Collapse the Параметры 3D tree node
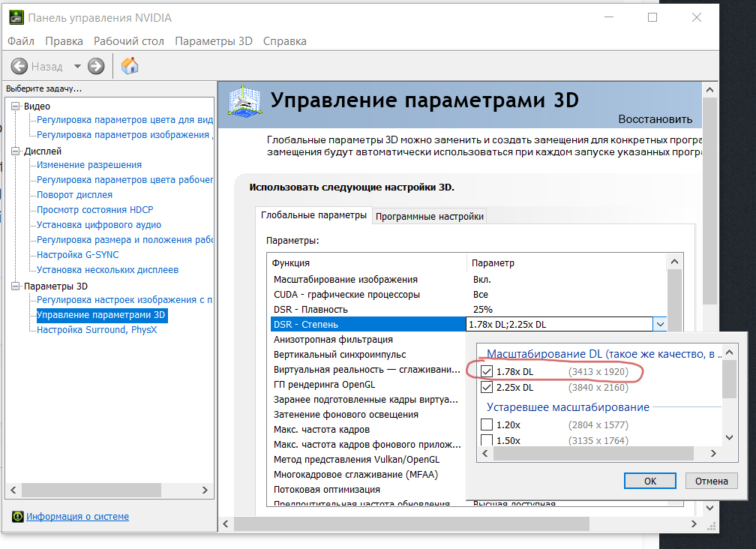The image size is (756, 549). tap(16, 286)
